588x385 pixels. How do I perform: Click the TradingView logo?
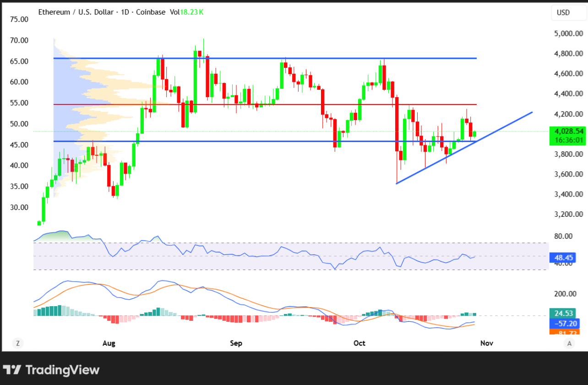[51, 369]
